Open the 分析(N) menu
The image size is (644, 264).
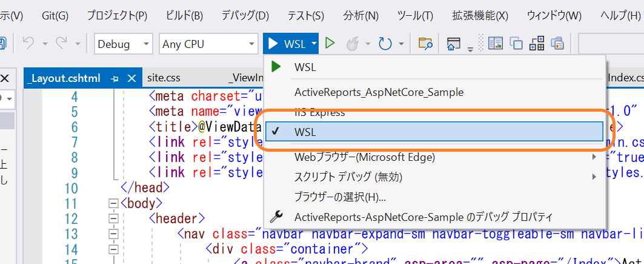point(360,16)
